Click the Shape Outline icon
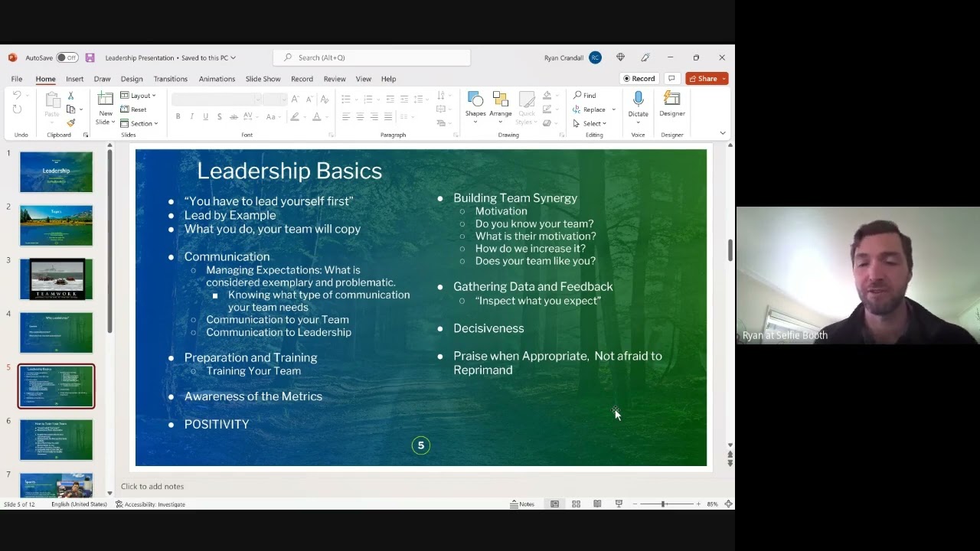This screenshot has width=980, height=551. tap(548, 109)
